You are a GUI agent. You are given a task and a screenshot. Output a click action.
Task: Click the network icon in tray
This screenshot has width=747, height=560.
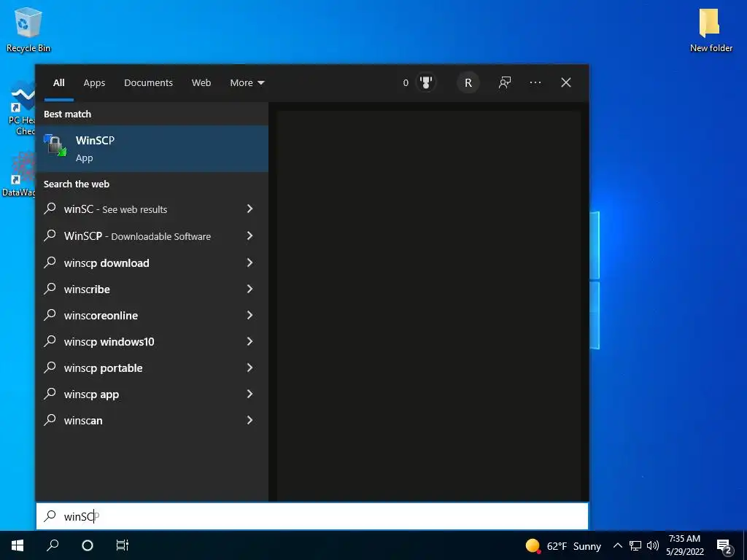pyautogui.click(x=635, y=545)
